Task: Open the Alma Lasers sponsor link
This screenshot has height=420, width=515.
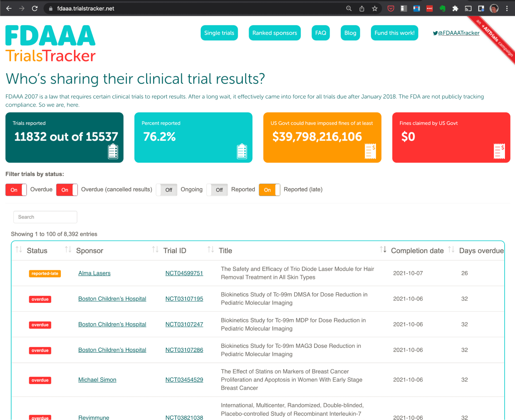Action: point(94,273)
